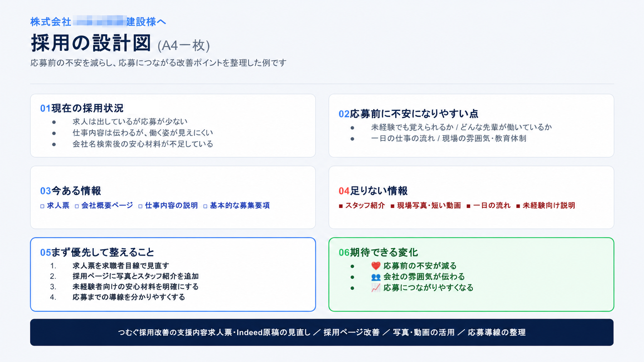Viewport: 644px width, 362px height.
Task: Click heading 03今ある情報
Action: 70,191
